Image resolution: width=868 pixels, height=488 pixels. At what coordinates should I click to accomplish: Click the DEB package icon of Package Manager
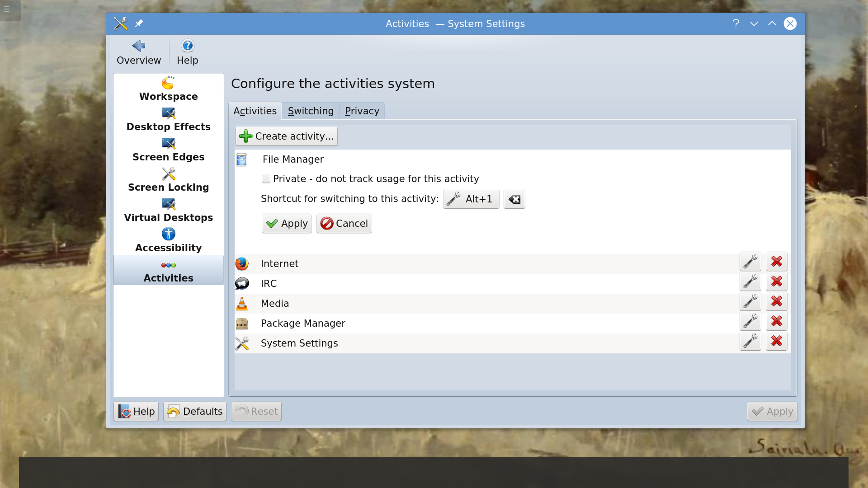pyautogui.click(x=242, y=324)
